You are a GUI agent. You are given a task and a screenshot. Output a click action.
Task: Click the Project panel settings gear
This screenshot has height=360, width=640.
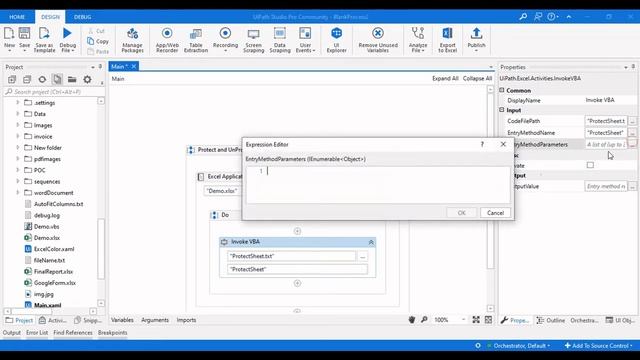click(x=87, y=80)
